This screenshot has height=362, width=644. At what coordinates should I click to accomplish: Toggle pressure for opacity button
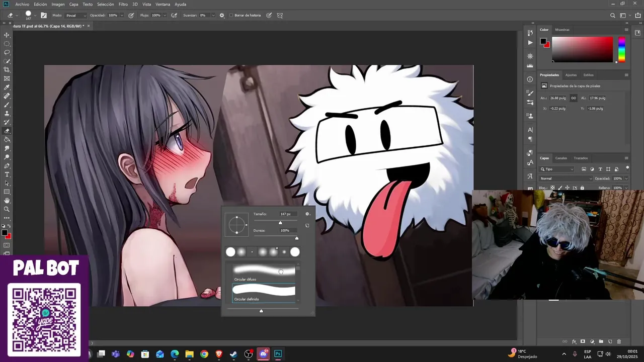click(131, 15)
